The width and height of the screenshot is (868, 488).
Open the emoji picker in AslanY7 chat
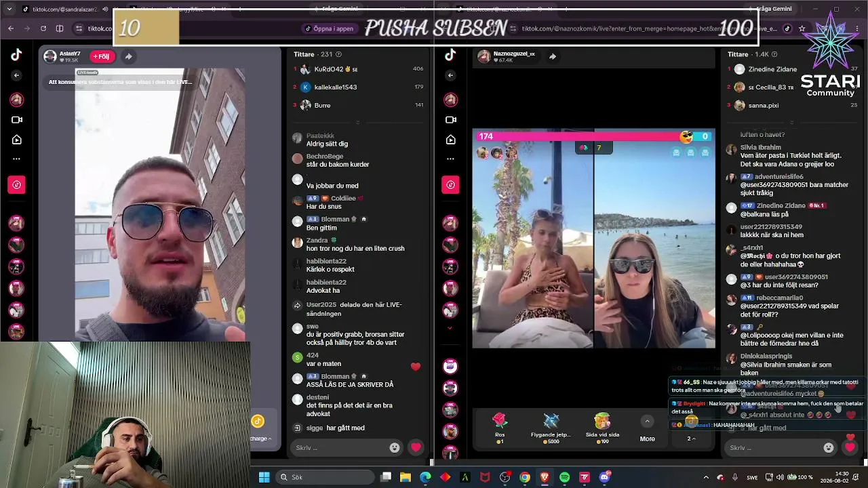pyautogui.click(x=395, y=447)
